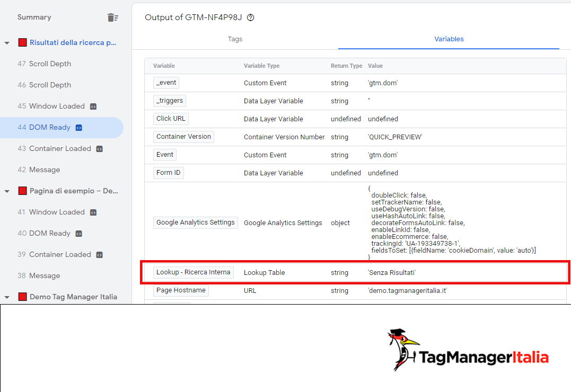571x392 pixels.
Task: Click the clear events trash icon
Action: 112,17
